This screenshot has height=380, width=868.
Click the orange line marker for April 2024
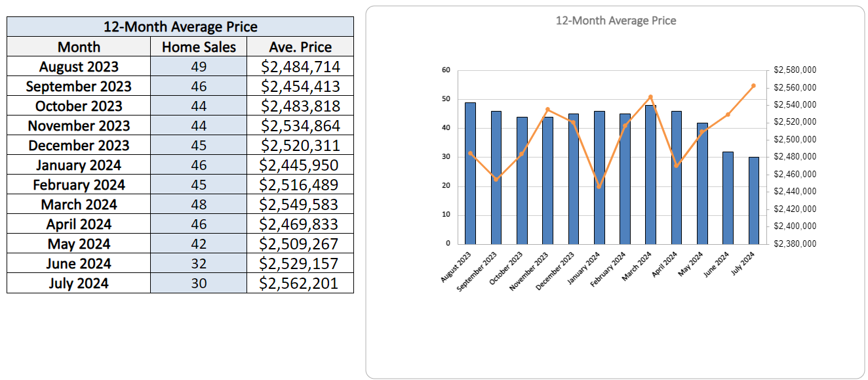pos(676,165)
